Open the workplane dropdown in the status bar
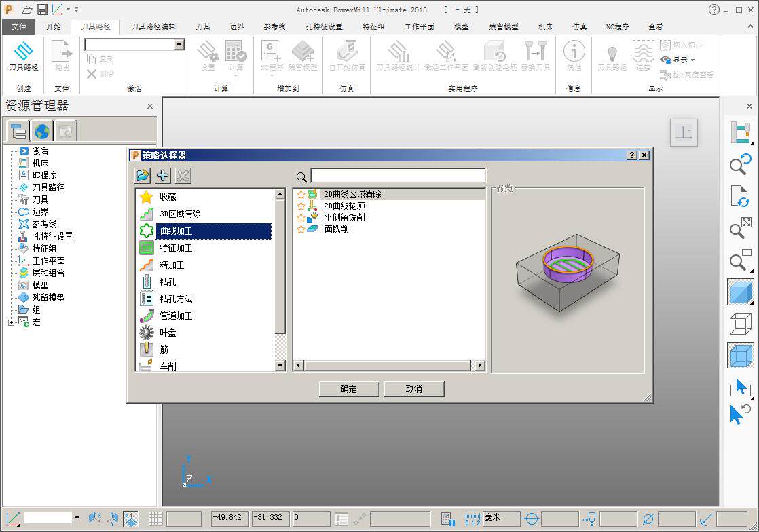 pos(77,518)
